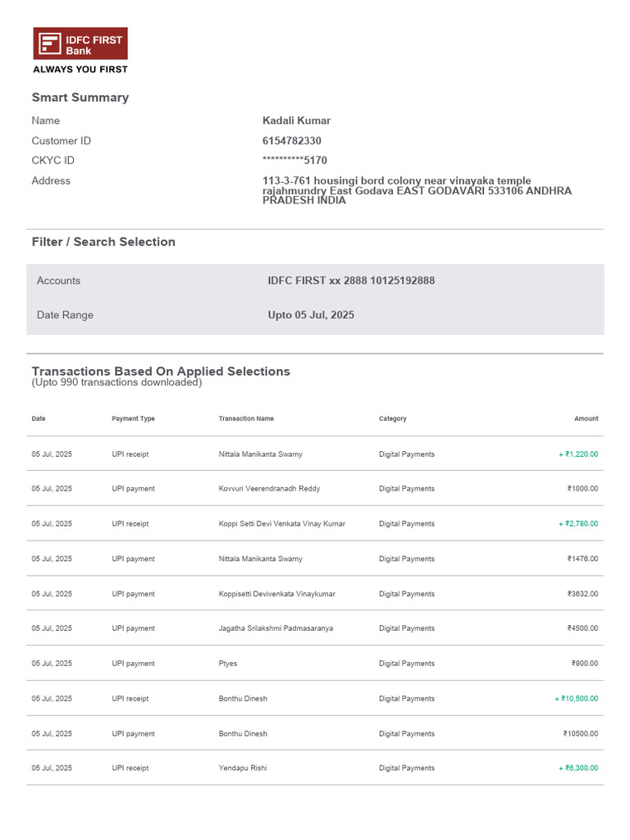The width and height of the screenshot is (630, 840).
Task: Click the Amount column header
Action: pos(586,418)
